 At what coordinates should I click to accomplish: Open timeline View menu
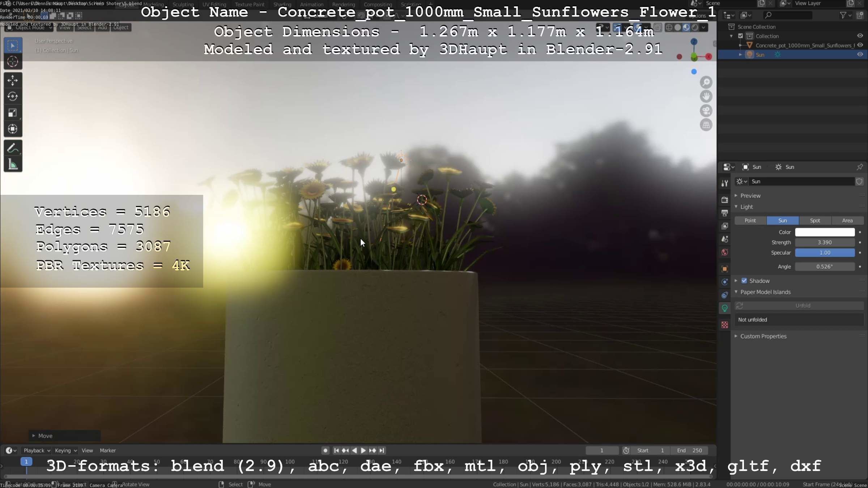87,450
